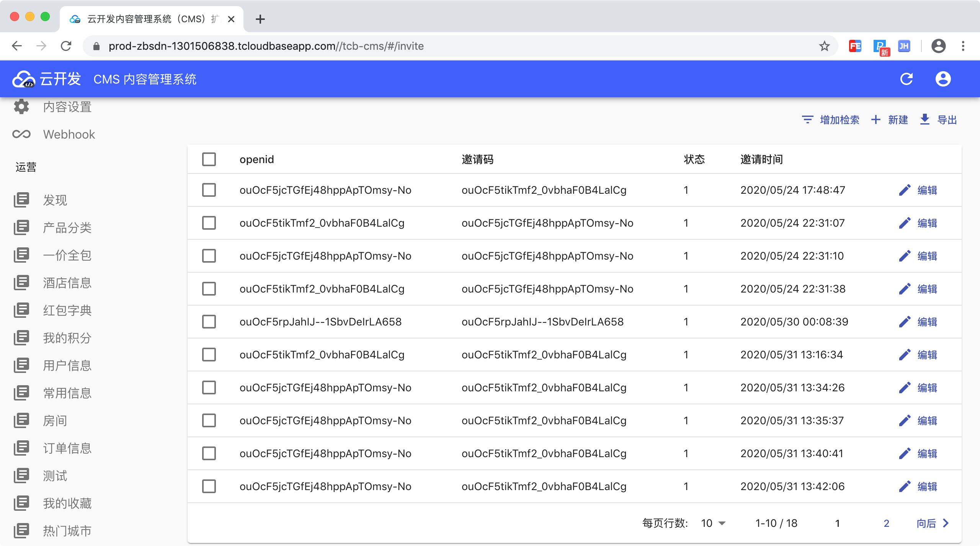This screenshot has width=980, height=546.
Task: Open 用户信息 in the sidebar
Action: [67, 365]
